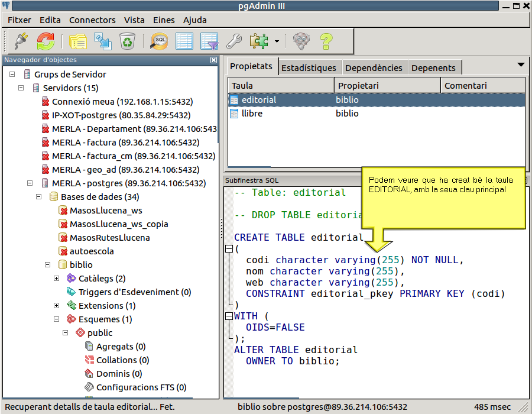Open the SQL query tool icon
532x414 pixels.
(159, 41)
